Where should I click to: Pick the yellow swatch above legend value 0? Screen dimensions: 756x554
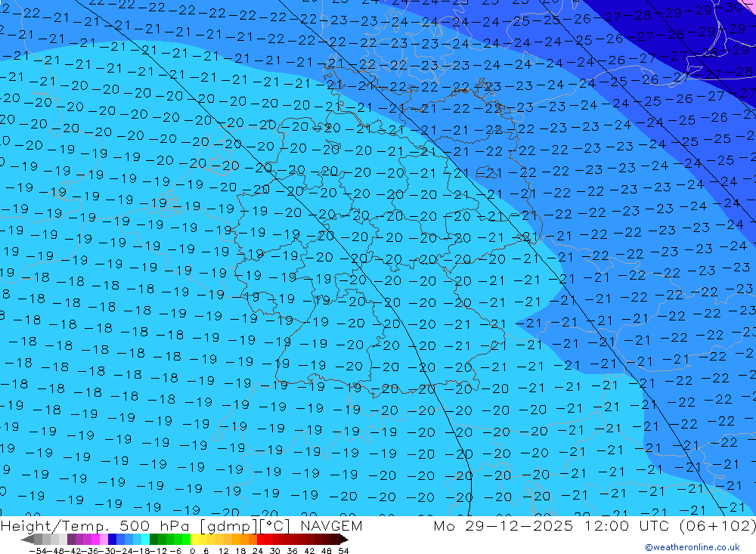point(195,540)
